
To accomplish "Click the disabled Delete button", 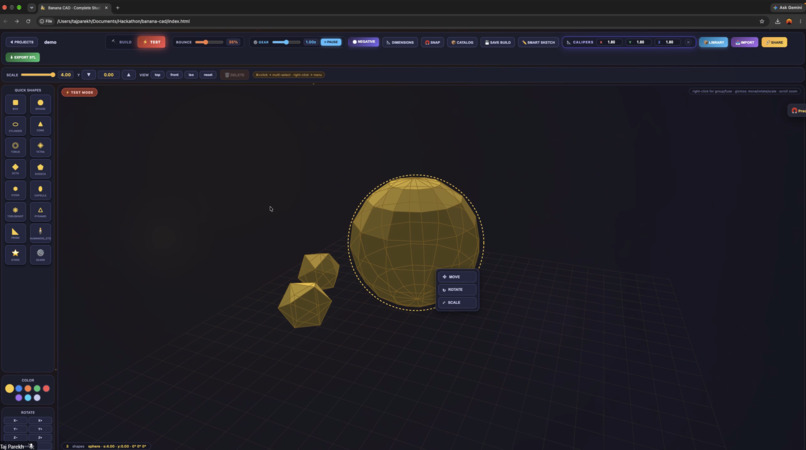I will [234, 75].
